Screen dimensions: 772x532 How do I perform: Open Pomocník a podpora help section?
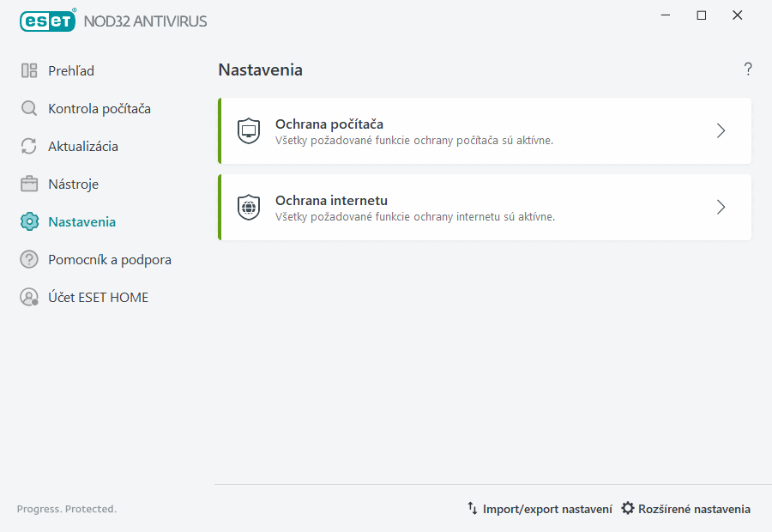click(110, 259)
